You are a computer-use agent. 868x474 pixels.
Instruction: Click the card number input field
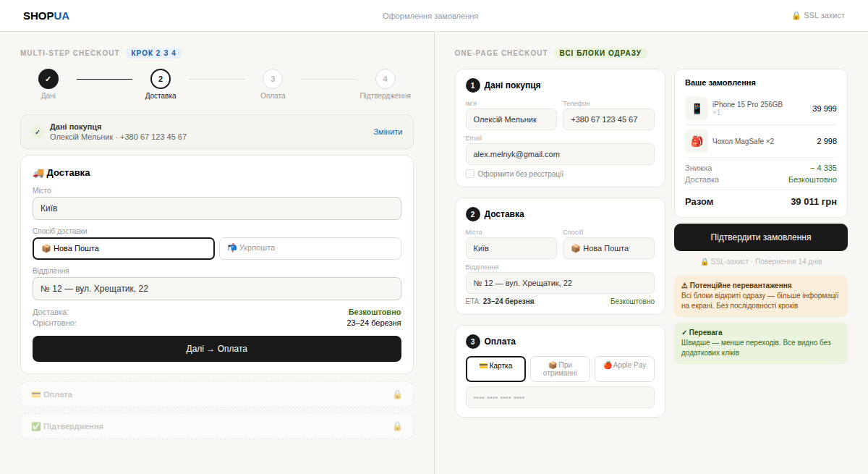[560, 397]
